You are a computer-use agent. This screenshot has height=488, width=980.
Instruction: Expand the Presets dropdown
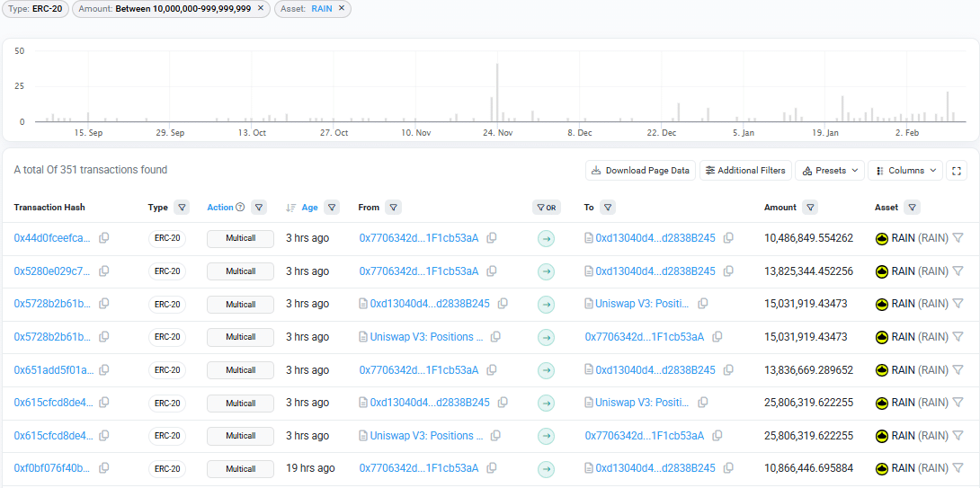pos(829,171)
